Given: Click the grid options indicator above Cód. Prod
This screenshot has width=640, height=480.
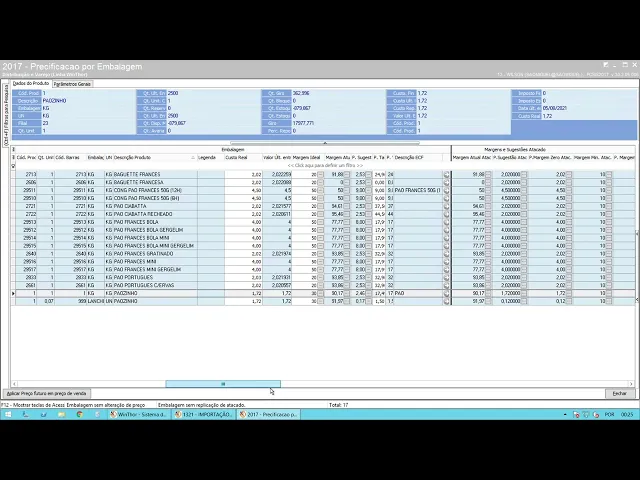Looking at the screenshot, I should [x=13, y=149].
